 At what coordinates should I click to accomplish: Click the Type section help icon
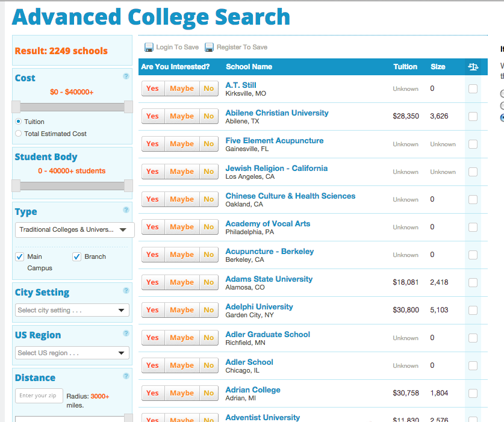[126, 210]
